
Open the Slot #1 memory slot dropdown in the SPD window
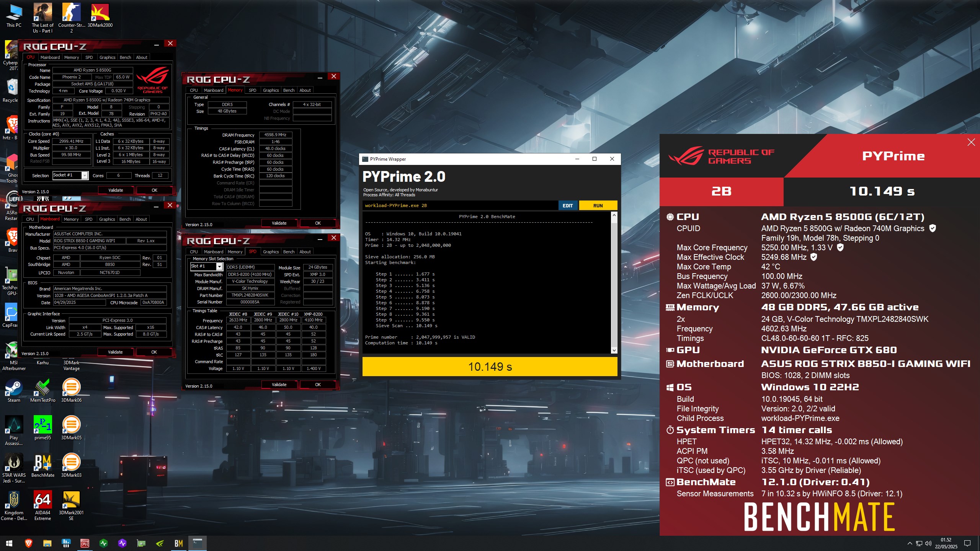click(x=219, y=266)
